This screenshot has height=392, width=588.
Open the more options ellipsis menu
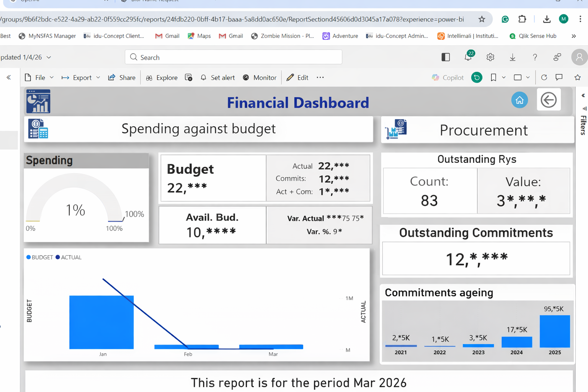320,77
